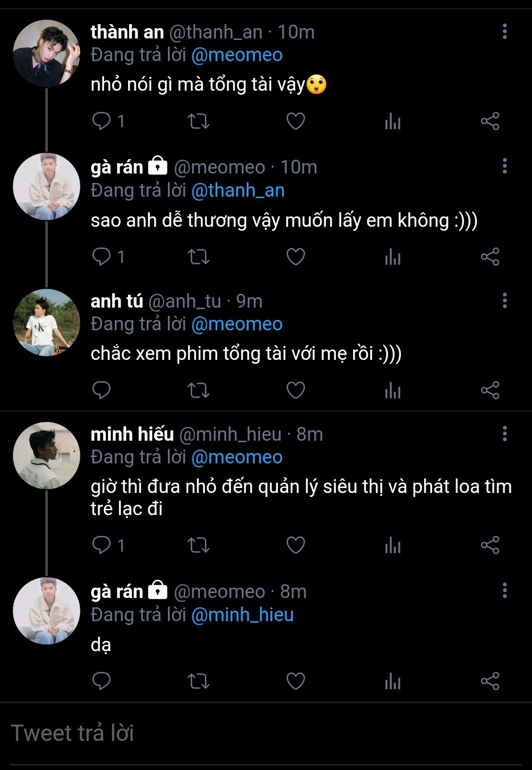Open thành an's profile picture
Viewport: 532px width, 770px height.
point(46,53)
